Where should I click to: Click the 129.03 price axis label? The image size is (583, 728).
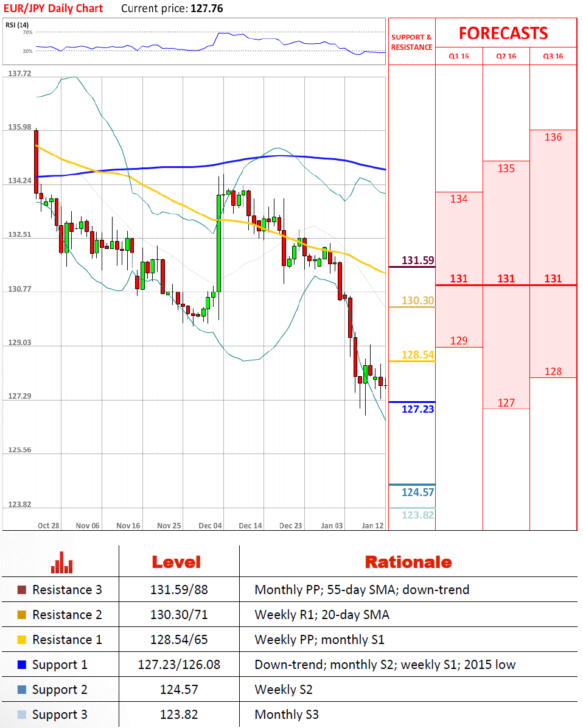point(19,343)
